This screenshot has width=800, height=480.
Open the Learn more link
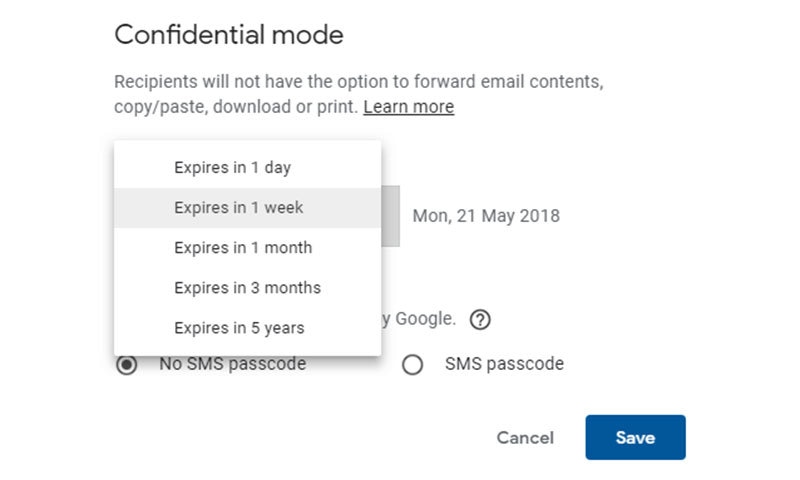point(409,107)
